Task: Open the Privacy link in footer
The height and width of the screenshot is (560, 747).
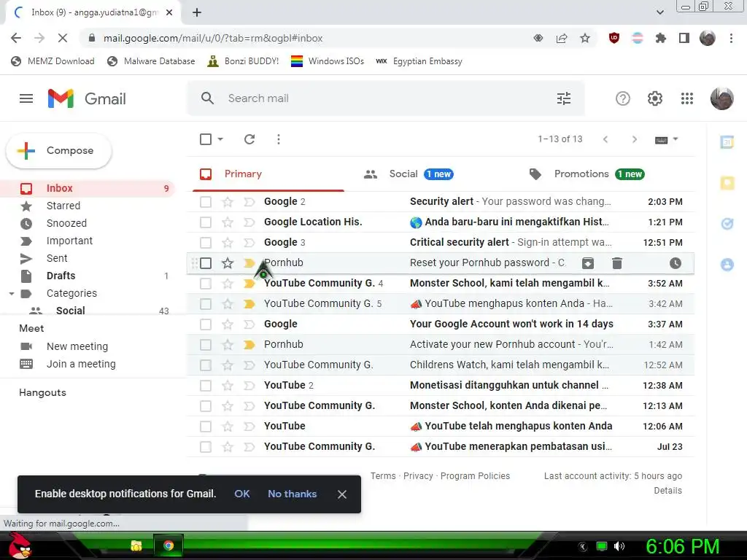Action: pos(418,475)
